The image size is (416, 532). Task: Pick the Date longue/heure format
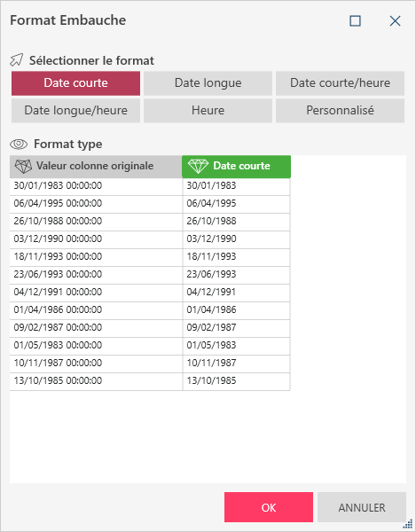tap(75, 111)
